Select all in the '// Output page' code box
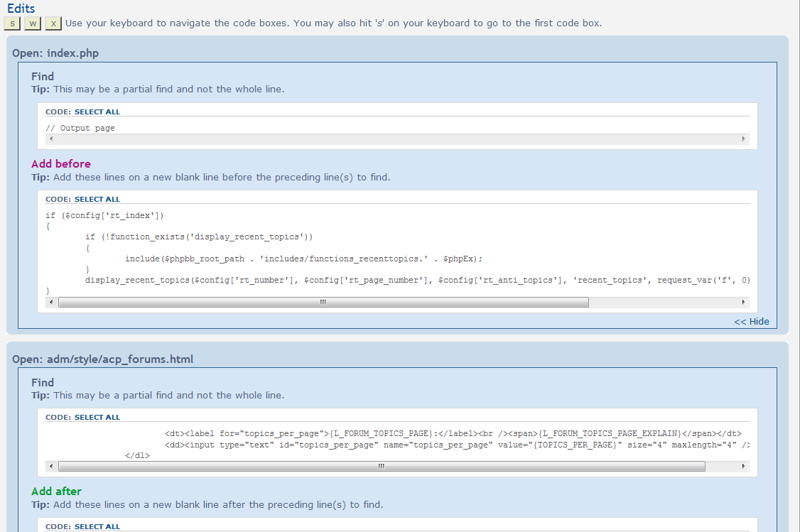The image size is (800, 532). pos(97,112)
